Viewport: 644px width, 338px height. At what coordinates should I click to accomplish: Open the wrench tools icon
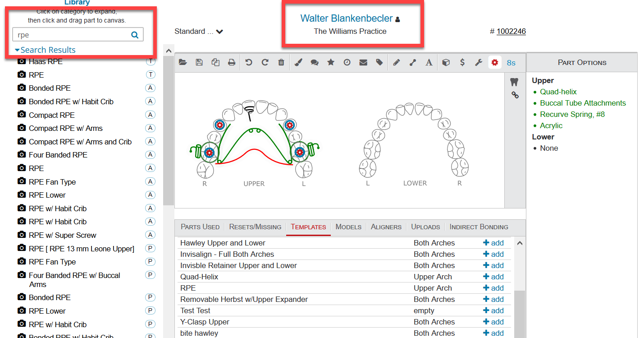[x=479, y=63]
